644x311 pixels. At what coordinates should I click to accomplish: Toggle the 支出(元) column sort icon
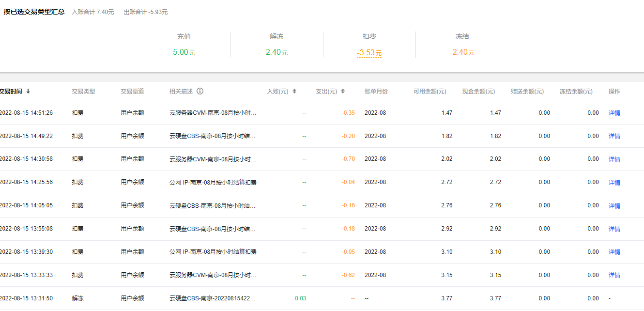pyautogui.click(x=343, y=91)
